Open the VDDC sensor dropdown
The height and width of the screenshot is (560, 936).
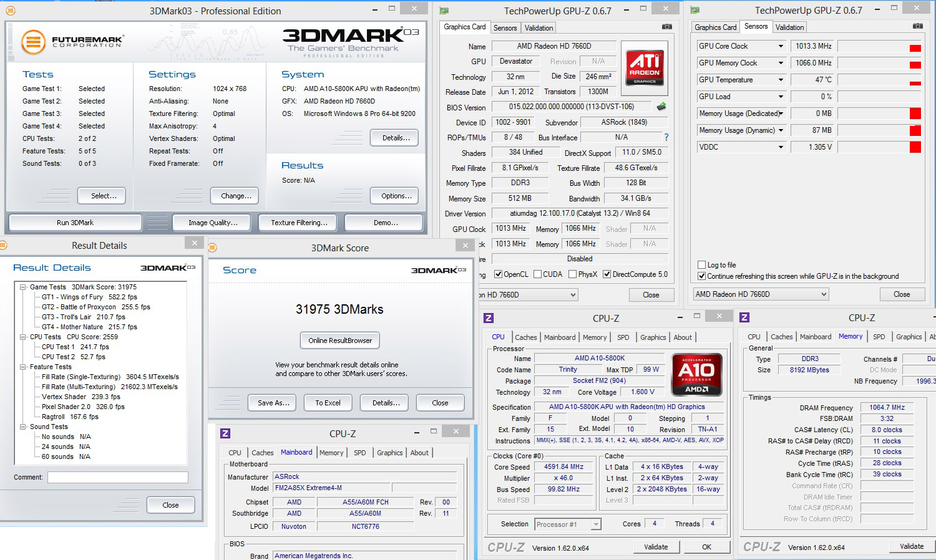pyautogui.click(x=781, y=147)
